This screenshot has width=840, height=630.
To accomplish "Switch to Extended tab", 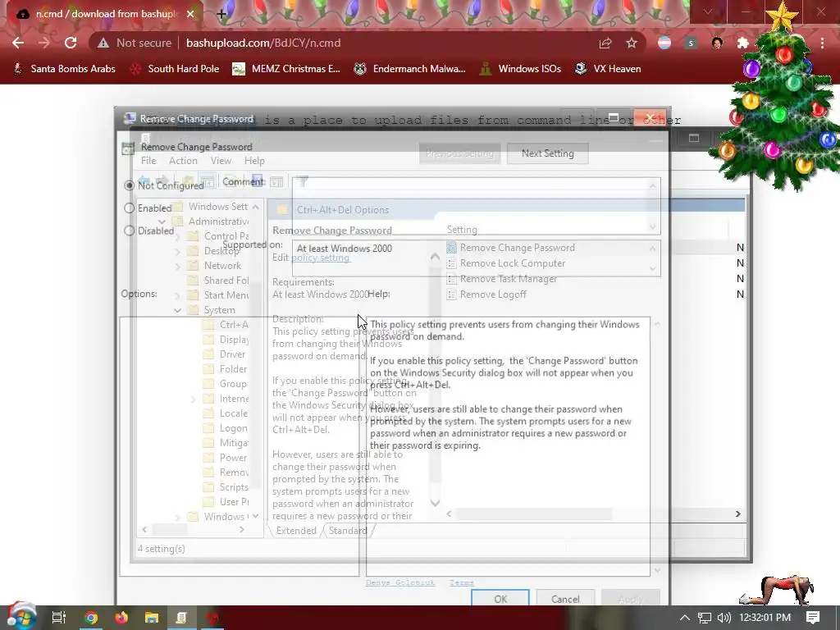I will [296, 531].
